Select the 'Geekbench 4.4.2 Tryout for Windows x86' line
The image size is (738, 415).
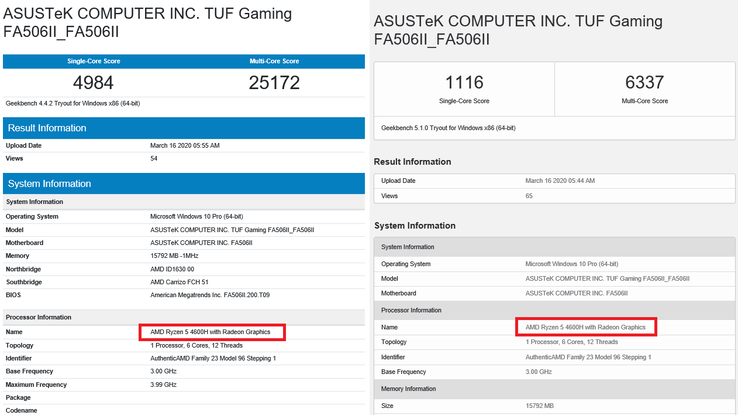(72, 104)
